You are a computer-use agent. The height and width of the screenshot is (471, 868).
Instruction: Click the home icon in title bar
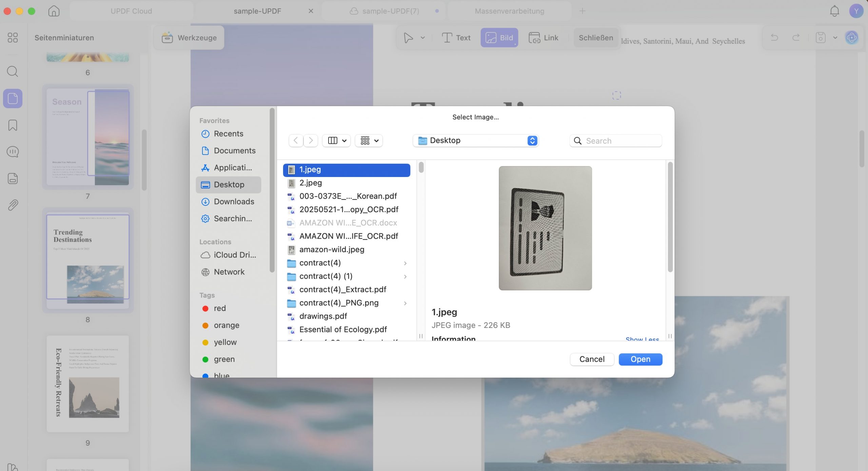[x=54, y=11]
